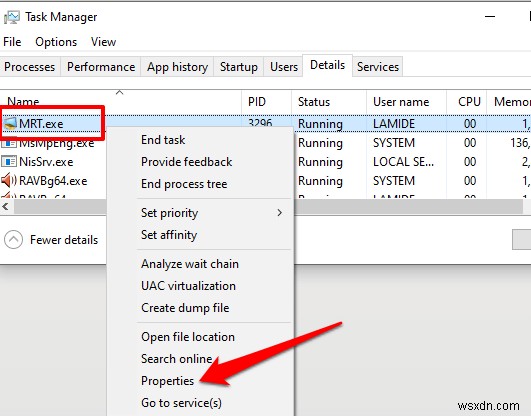The height and width of the screenshot is (416, 531).
Task: Sort by the CPU column header
Action: point(467,102)
